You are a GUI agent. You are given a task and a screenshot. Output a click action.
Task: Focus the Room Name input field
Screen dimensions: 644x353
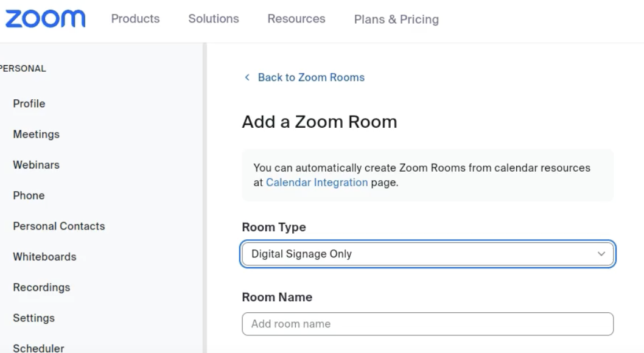click(x=427, y=324)
